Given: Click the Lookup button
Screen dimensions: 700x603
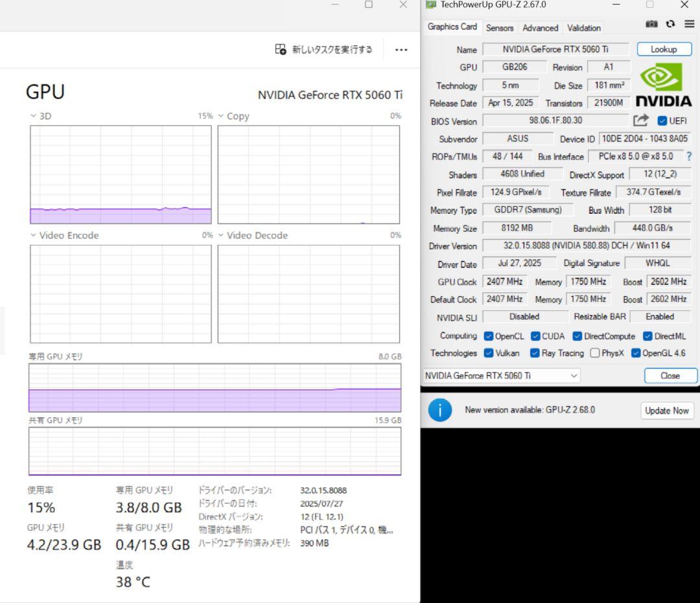Looking at the screenshot, I should coord(664,49).
